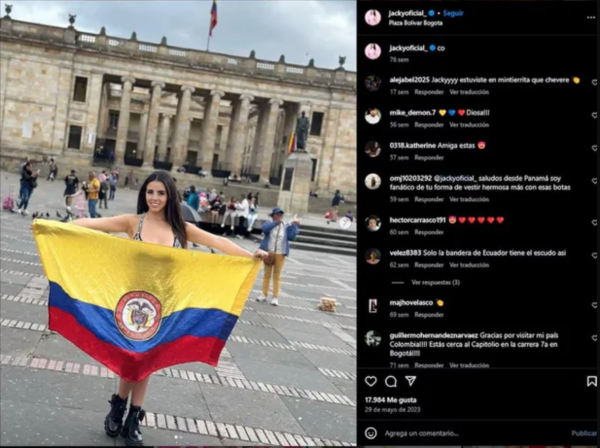Open the three-dot more options menu

pyautogui.click(x=591, y=18)
